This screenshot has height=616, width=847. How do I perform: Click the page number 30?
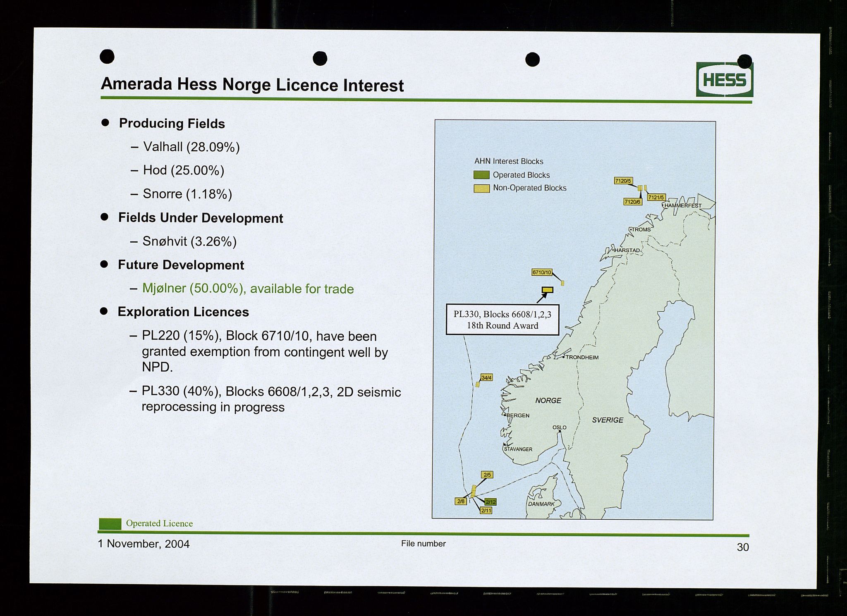(x=743, y=547)
